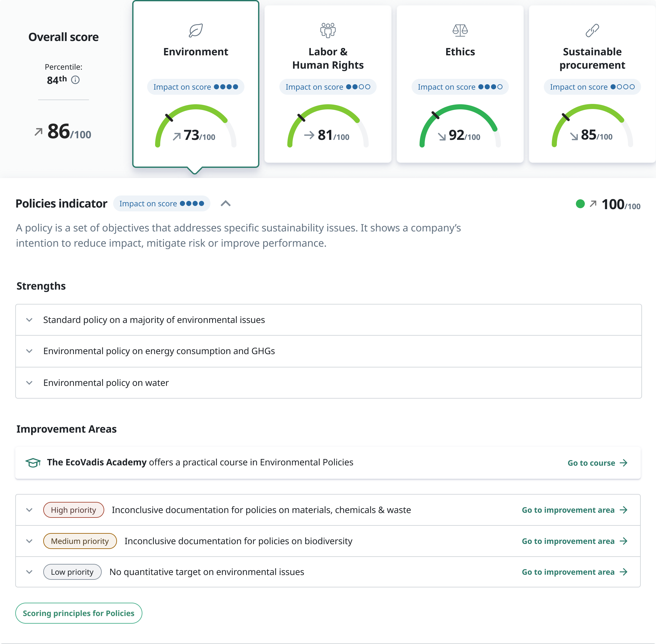
Task: Expand Environmental policy on energy consumption and GHGs
Action: (30, 351)
